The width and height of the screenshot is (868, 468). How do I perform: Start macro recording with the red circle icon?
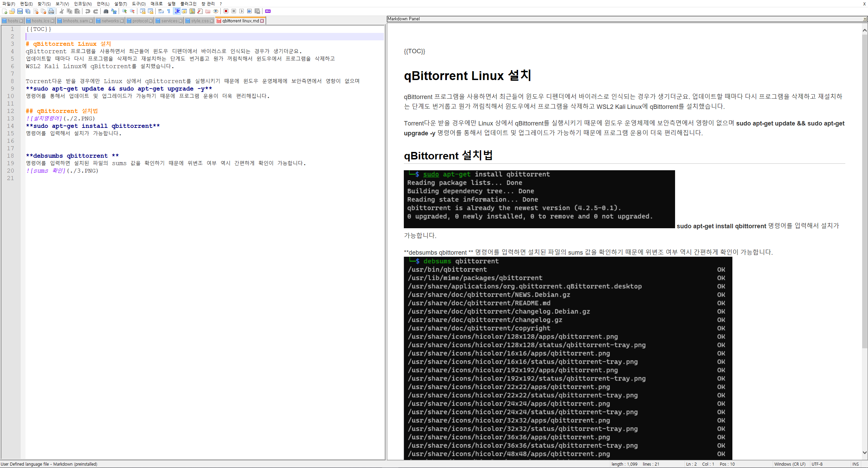tap(226, 11)
